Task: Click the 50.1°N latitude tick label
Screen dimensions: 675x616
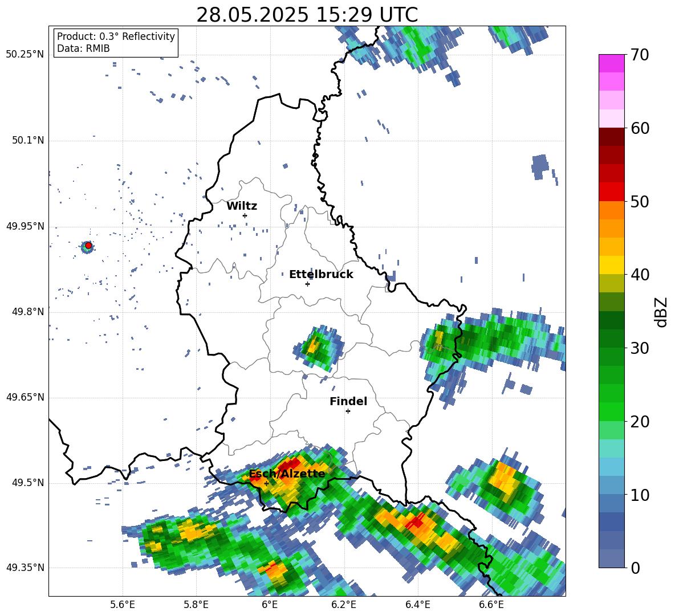Action: point(28,140)
